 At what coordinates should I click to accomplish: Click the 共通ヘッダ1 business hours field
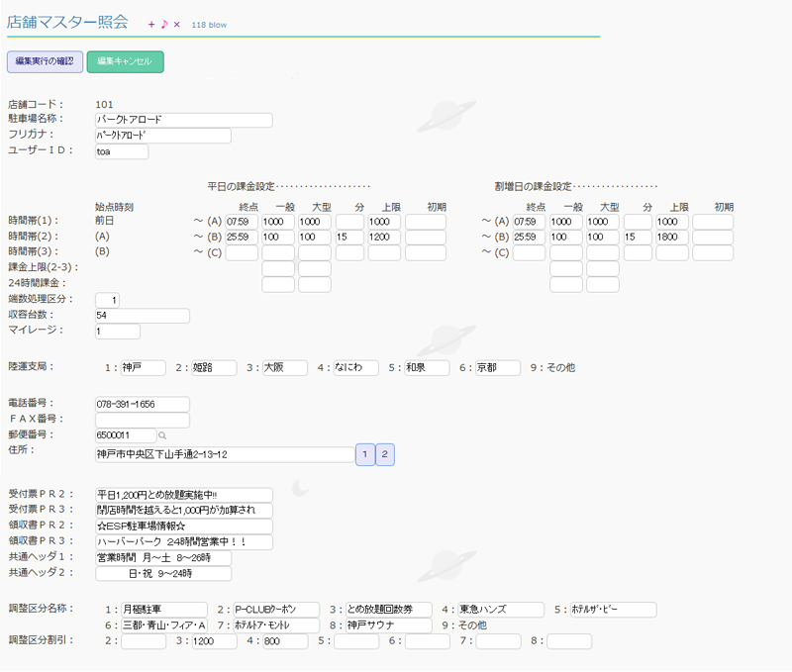click(x=162, y=557)
